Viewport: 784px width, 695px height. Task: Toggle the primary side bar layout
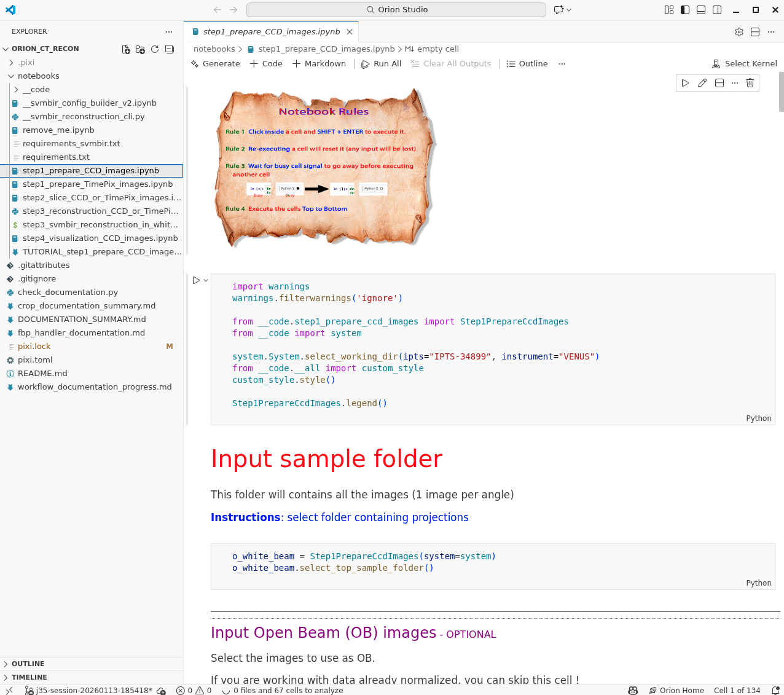[x=685, y=10]
